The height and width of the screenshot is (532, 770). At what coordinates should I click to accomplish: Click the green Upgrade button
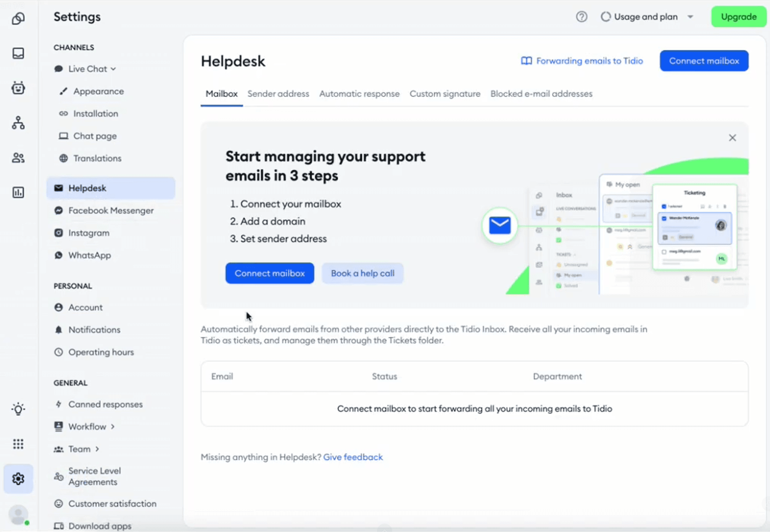click(x=739, y=17)
